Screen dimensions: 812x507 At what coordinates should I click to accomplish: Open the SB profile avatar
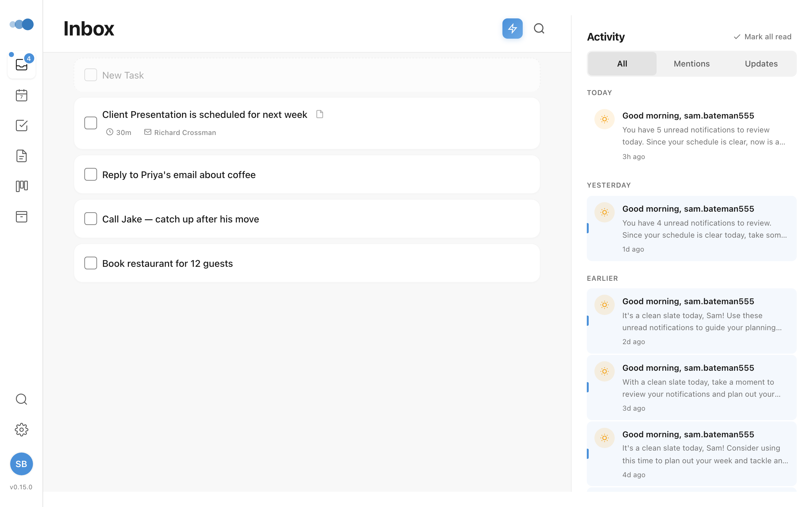(x=22, y=464)
